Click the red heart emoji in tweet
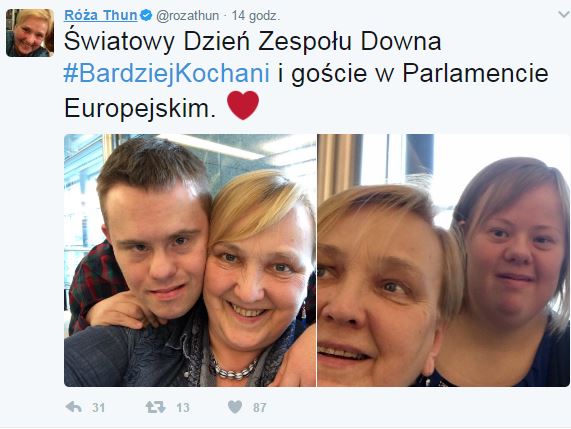Screen dimensions: 571x429 [x=243, y=105]
